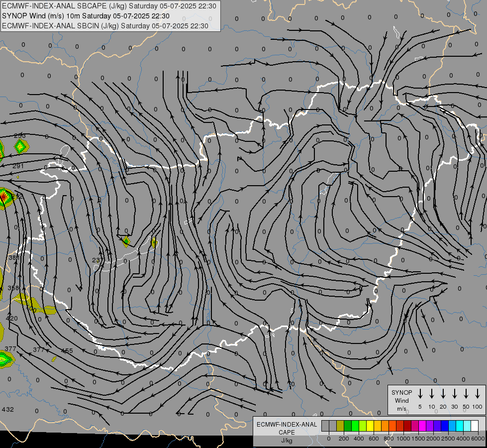The image size is (487, 448).
Task: Click the 4000 tick label in CAPE legend
Action: pyautogui.click(x=464, y=439)
